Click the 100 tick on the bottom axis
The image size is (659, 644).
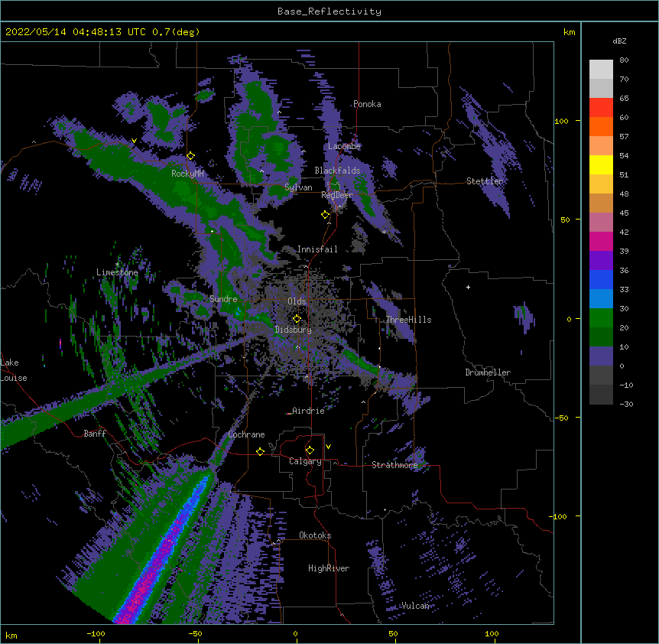pyautogui.click(x=492, y=633)
